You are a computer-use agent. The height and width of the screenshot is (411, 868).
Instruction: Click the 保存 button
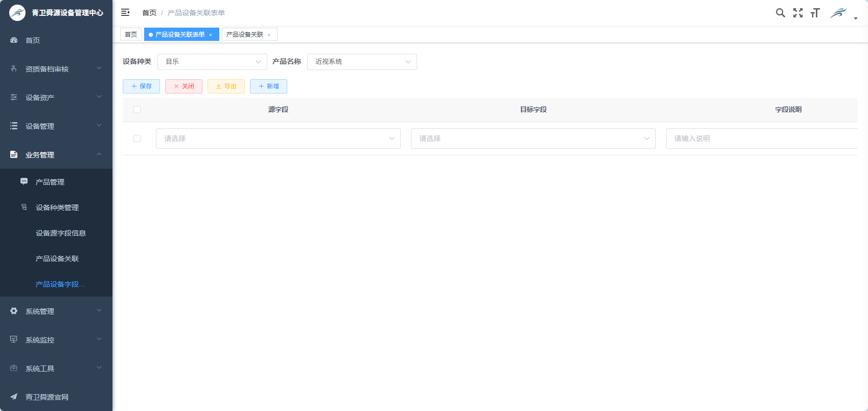(141, 86)
